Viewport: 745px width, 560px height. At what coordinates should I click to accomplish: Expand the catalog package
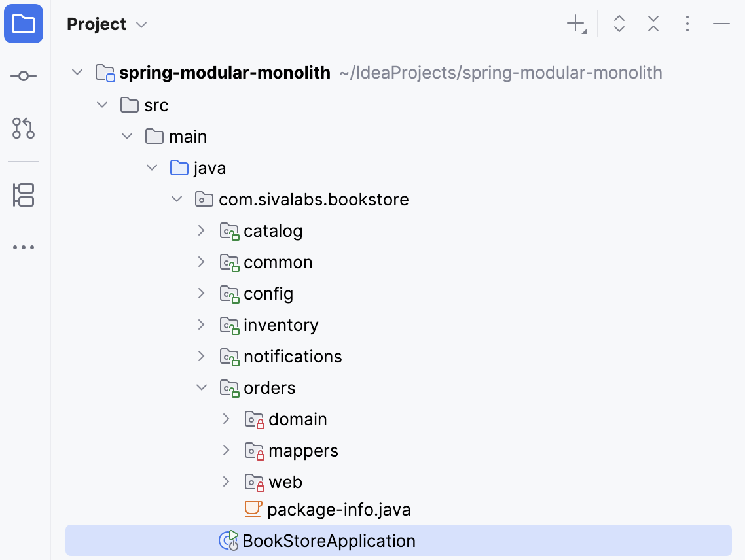(201, 230)
